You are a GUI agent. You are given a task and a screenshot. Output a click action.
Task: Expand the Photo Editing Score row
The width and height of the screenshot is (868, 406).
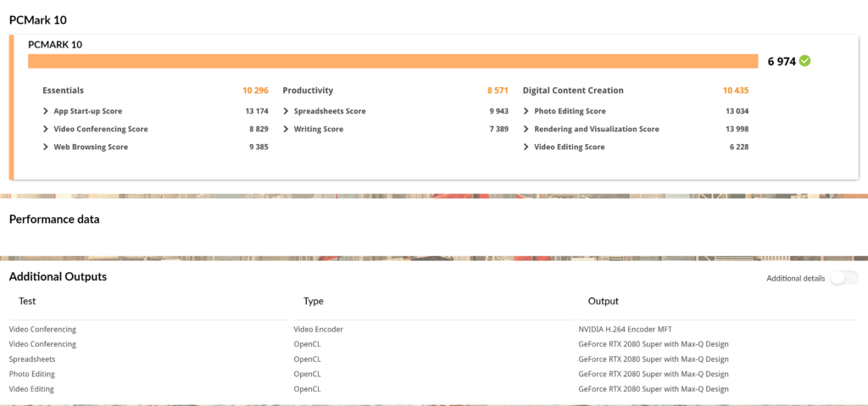click(x=526, y=111)
